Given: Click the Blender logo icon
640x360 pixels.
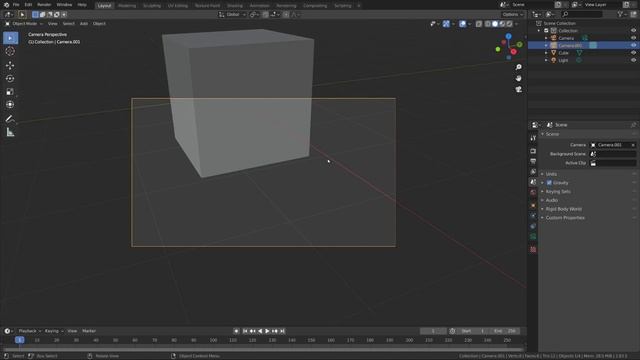Looking at the screenshot, I should (x=6, y=5).
